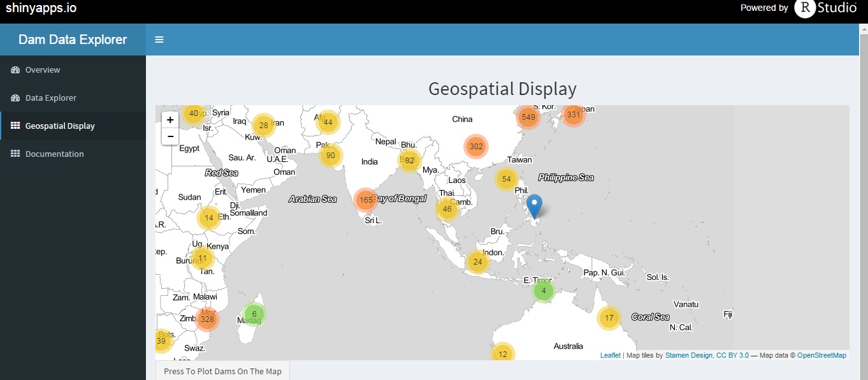Open the Leaflet attribution link

pos(610,355)
